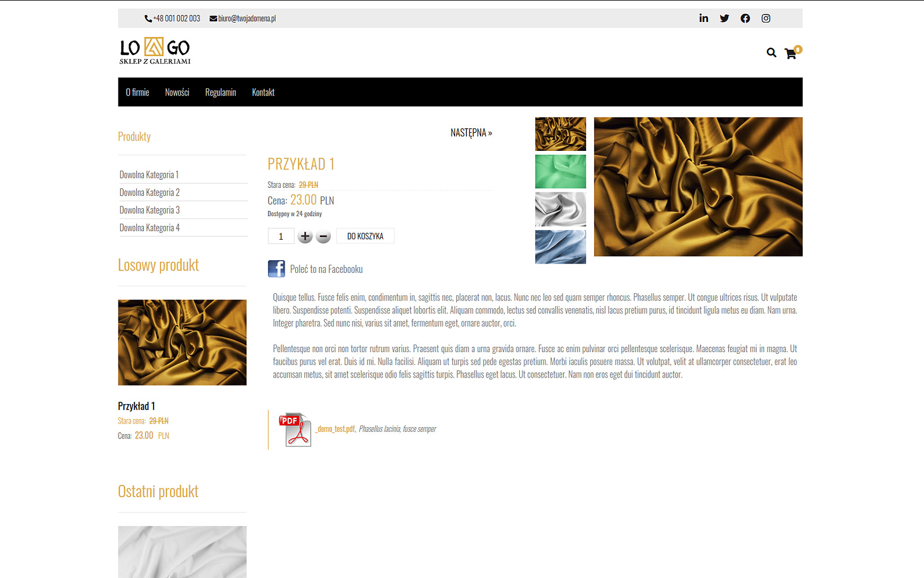Click the quantity input field
Screen dimensions: 924x578
tap(281, 236)
